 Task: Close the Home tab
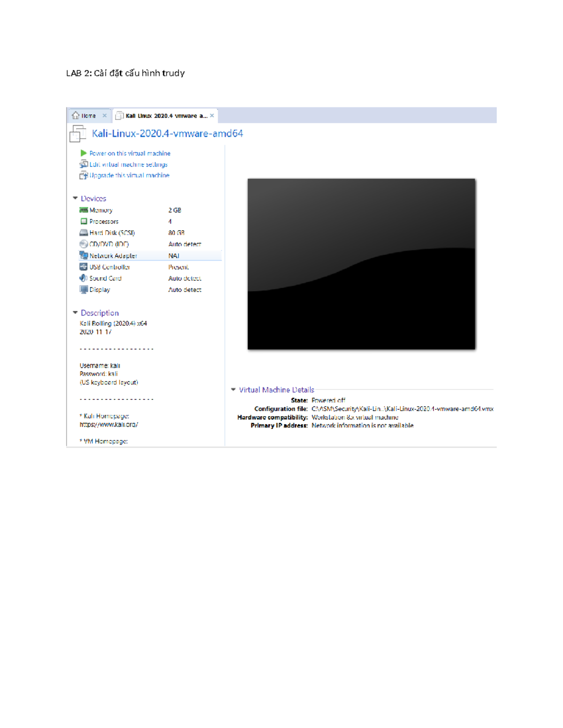[x=105, y=116]
